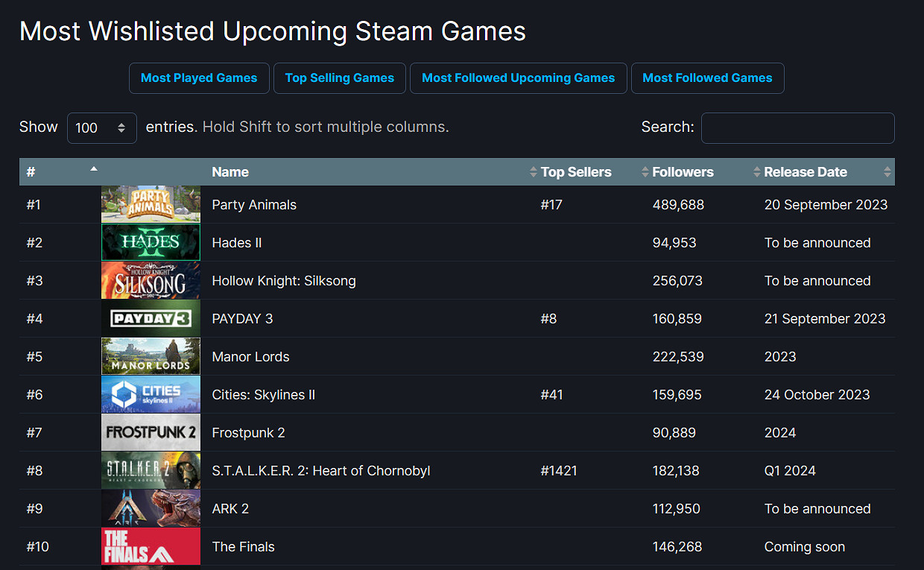Click the Frostpunk 2 thumbnail

[151, 432]
